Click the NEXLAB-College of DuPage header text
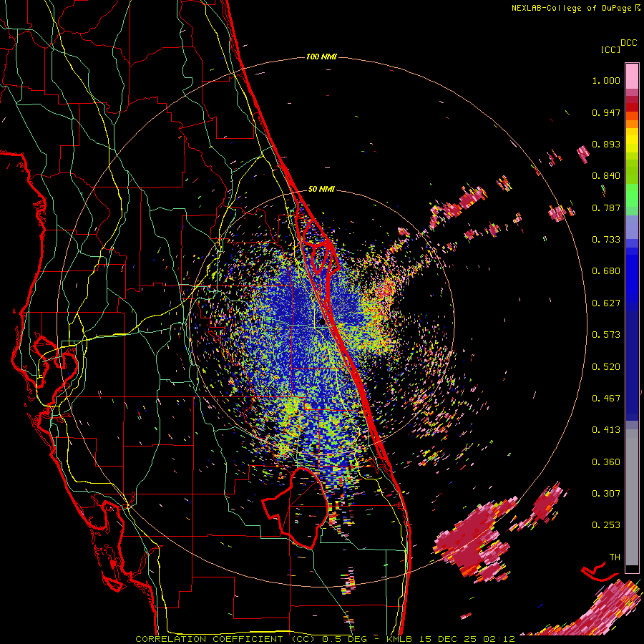 pos(575,8)
